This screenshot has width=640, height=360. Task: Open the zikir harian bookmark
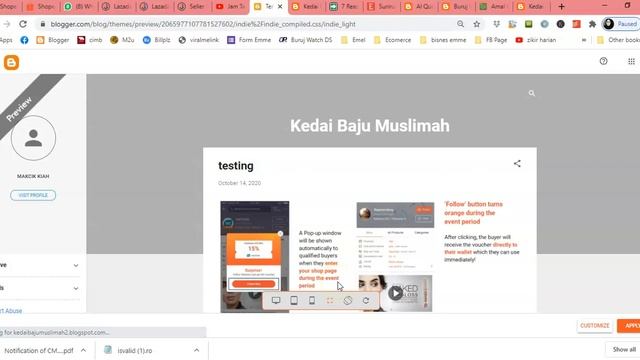(536, 40)
